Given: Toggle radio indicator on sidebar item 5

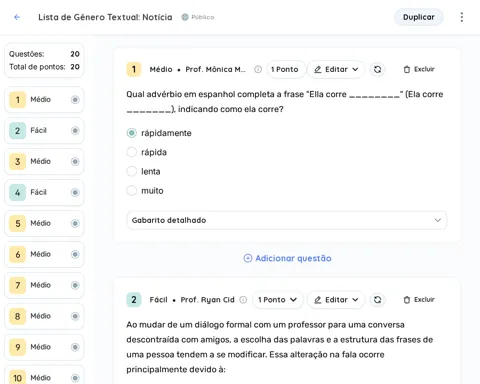Looking at the screenshot, I should 75,223.
